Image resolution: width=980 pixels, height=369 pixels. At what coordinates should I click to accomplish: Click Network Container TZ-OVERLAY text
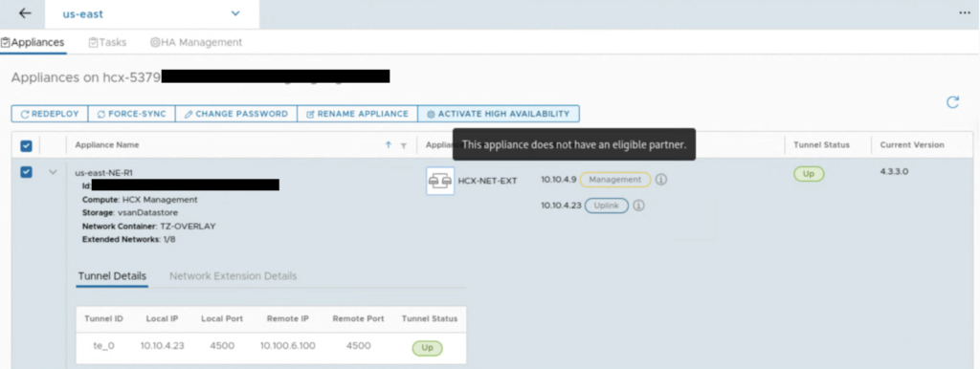[148, 226]
